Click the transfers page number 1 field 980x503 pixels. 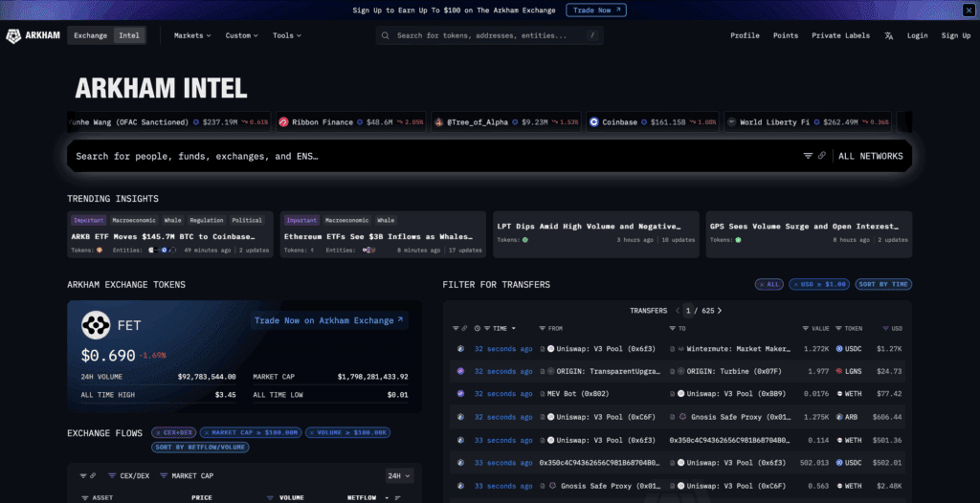688,311
